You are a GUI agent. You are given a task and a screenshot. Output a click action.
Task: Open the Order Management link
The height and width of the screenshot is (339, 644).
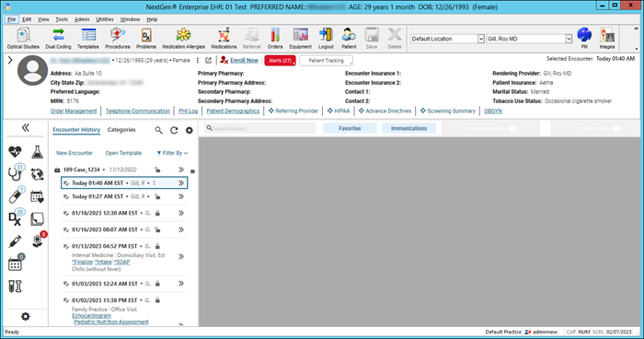74,111
